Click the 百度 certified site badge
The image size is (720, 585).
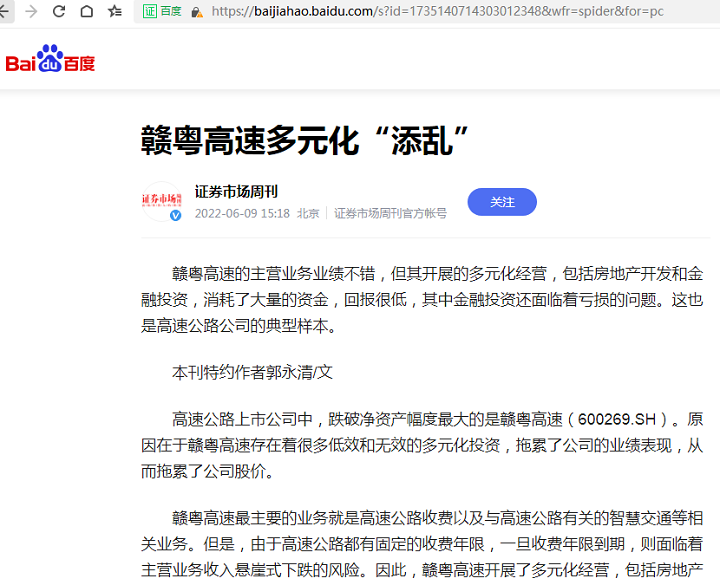point(163,11)
